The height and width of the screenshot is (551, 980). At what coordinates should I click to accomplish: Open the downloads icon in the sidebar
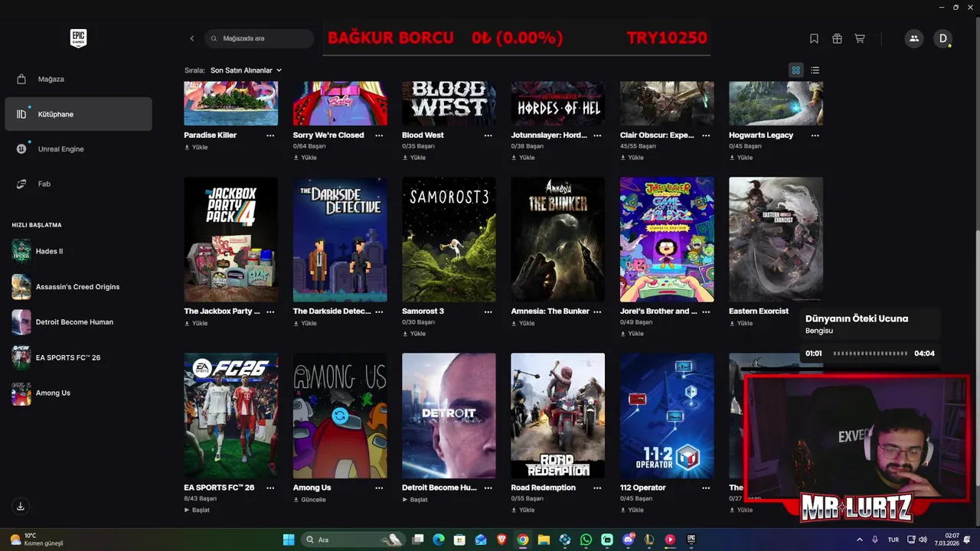tap(21, 506)
